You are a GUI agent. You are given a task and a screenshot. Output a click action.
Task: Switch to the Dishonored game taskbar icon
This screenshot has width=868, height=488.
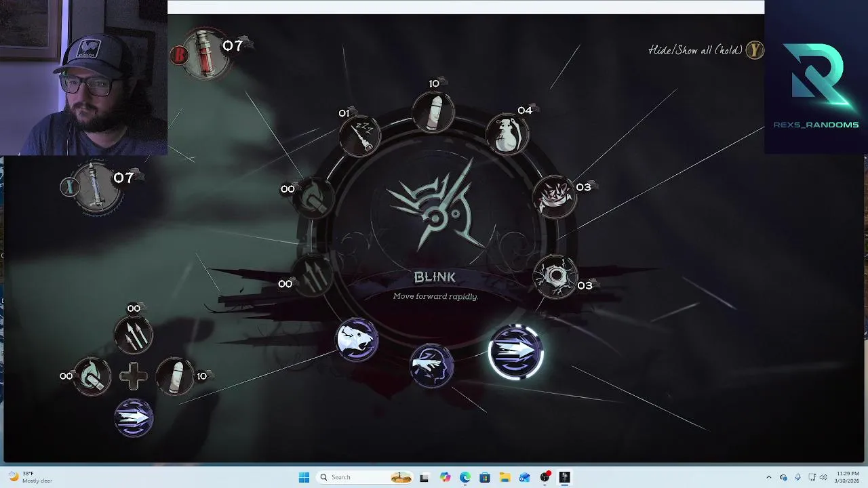click(x=564, y=477)
